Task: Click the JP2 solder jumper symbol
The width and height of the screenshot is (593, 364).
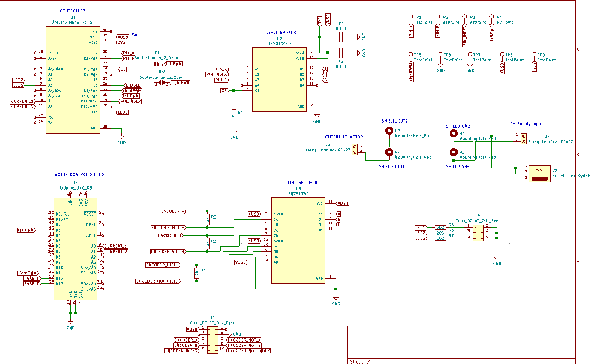Action: tap(162, 82)
